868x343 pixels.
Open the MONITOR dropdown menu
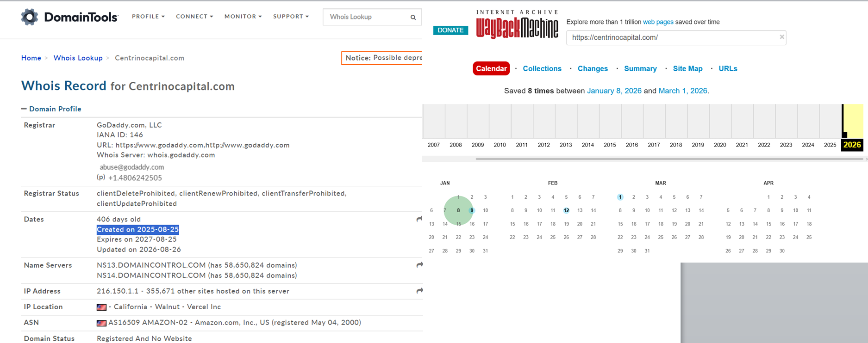243,17
